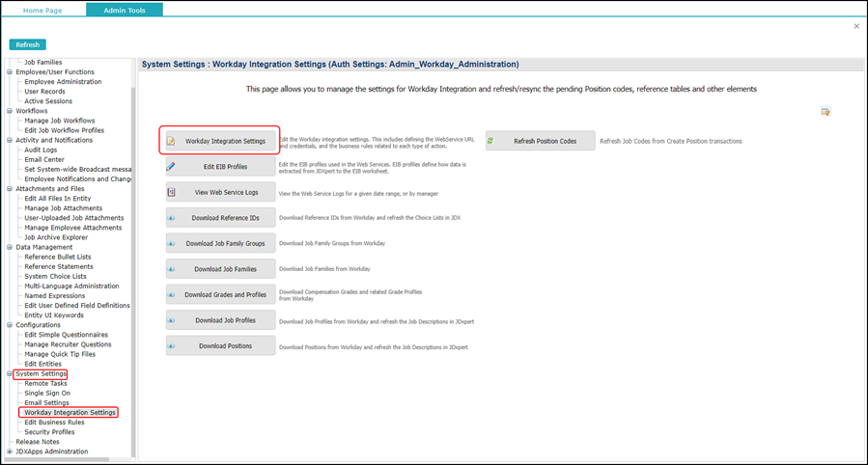Open User Records in the tree
The height and width of the screenshot is (465, 868).
click(44, 92)
